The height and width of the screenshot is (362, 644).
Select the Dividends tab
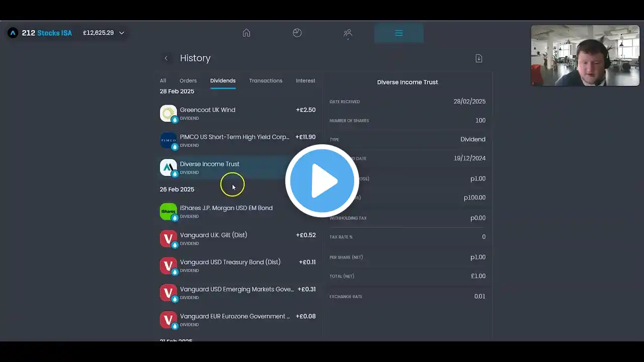click(223, 80)
